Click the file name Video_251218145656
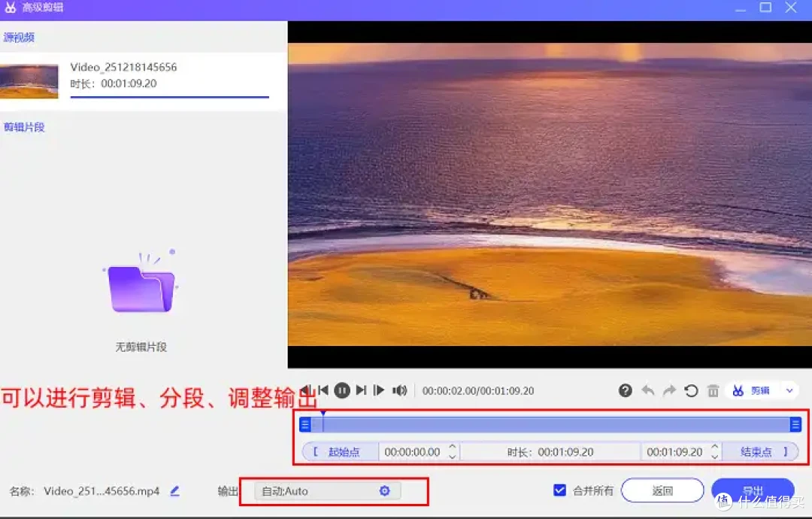The width and height of the screenshot is (812, 519). (123, 67)
